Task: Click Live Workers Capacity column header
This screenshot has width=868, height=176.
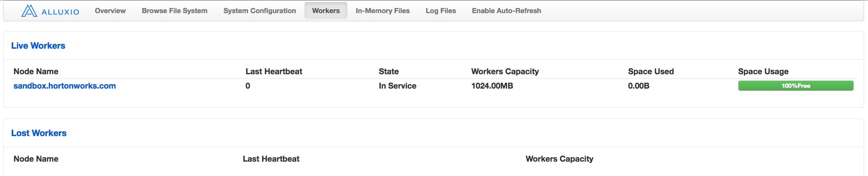Action: point(505,71)
